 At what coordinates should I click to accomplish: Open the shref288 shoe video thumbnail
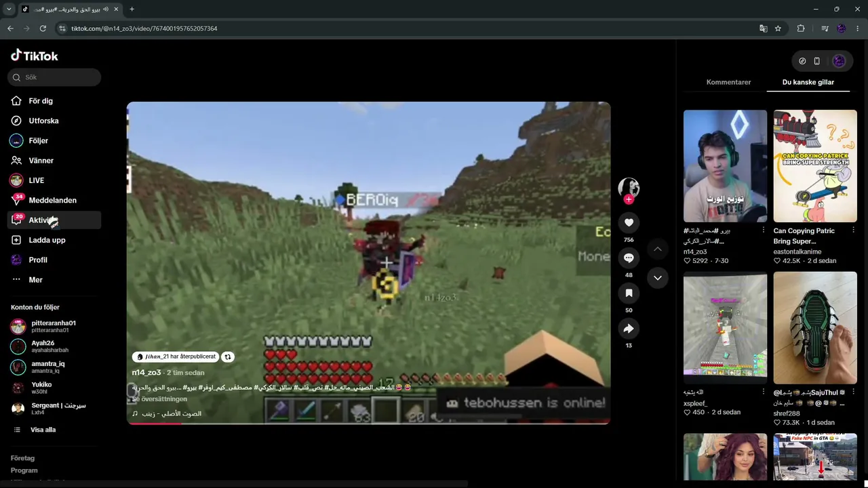[x=815, y=328]
